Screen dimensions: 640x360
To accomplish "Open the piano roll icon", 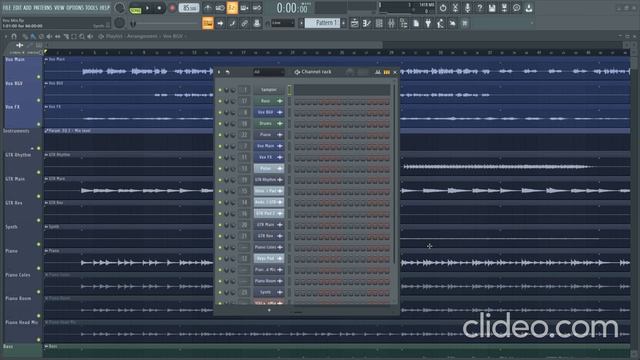I will click(367, 24).
